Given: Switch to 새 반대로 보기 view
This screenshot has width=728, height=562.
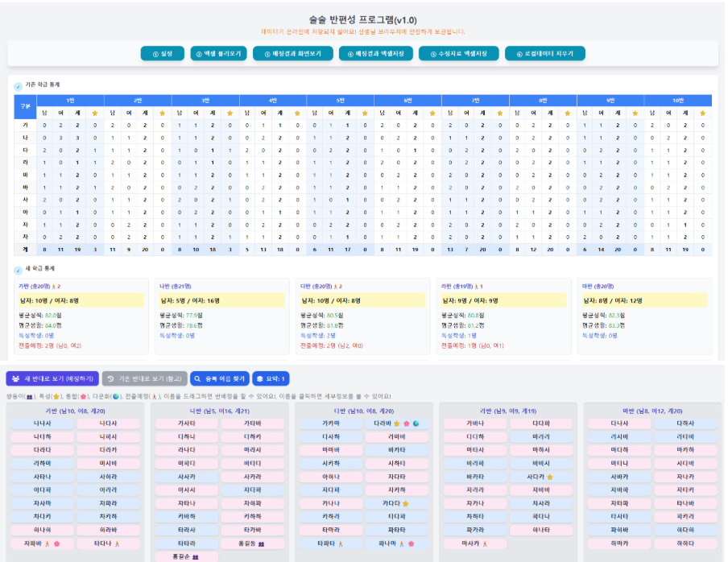Looking at the screenshot, I should pyautogui.click(x=52, y=378).
